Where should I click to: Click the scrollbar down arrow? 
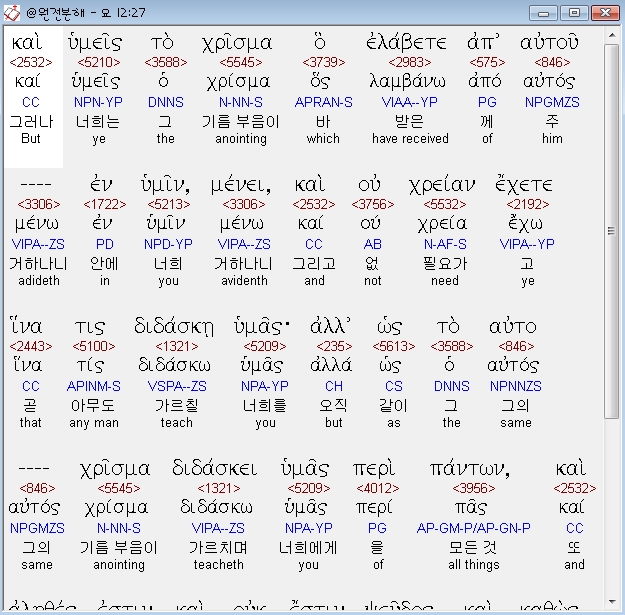click(x=611, y=602)
